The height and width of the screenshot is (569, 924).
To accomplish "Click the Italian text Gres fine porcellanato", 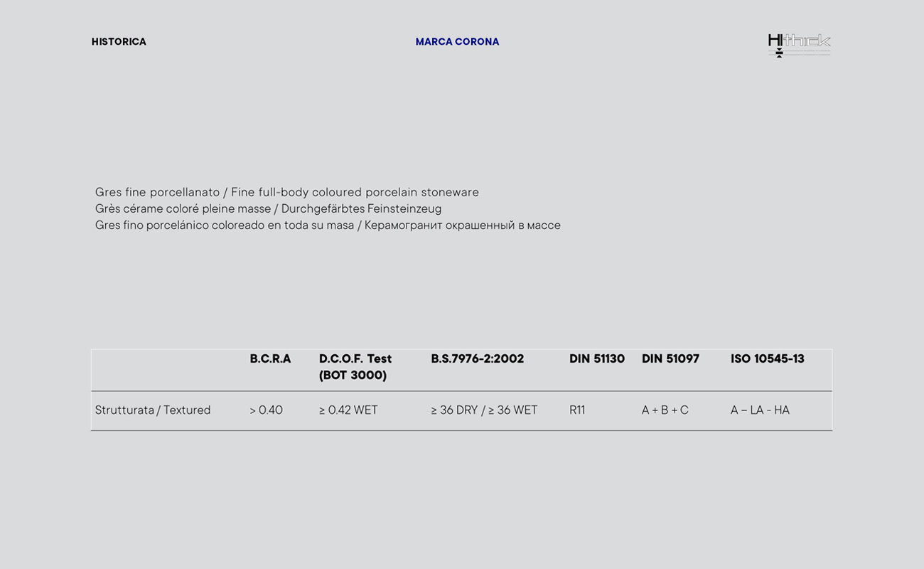I will [x=157, y=193].
